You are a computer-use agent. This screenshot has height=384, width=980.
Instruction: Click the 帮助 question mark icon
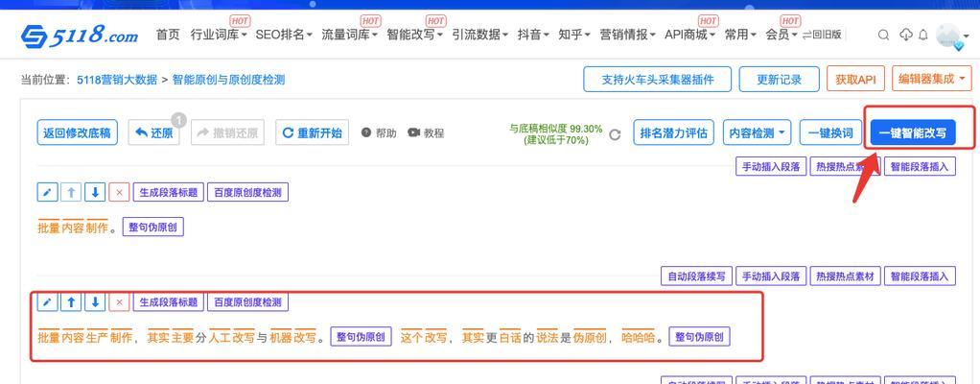(366, 132)
